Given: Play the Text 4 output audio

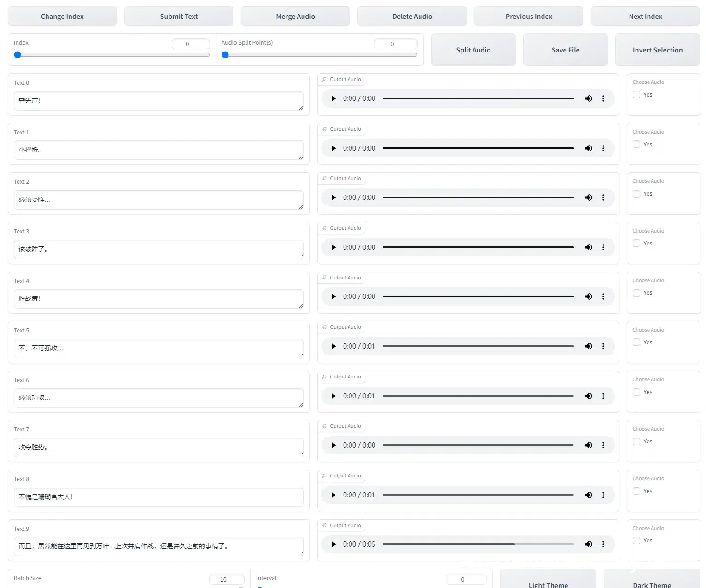Looking at the screenshot, I should click(334, 297).
